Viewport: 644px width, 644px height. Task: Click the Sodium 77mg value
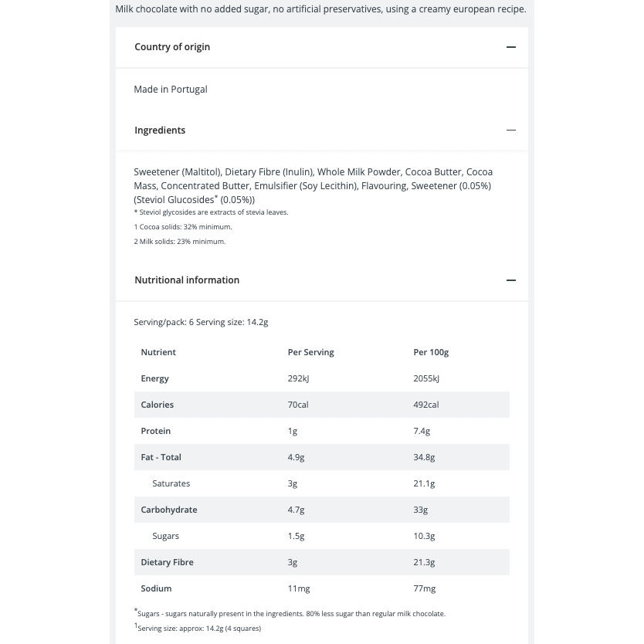click(x=424, y=589)
